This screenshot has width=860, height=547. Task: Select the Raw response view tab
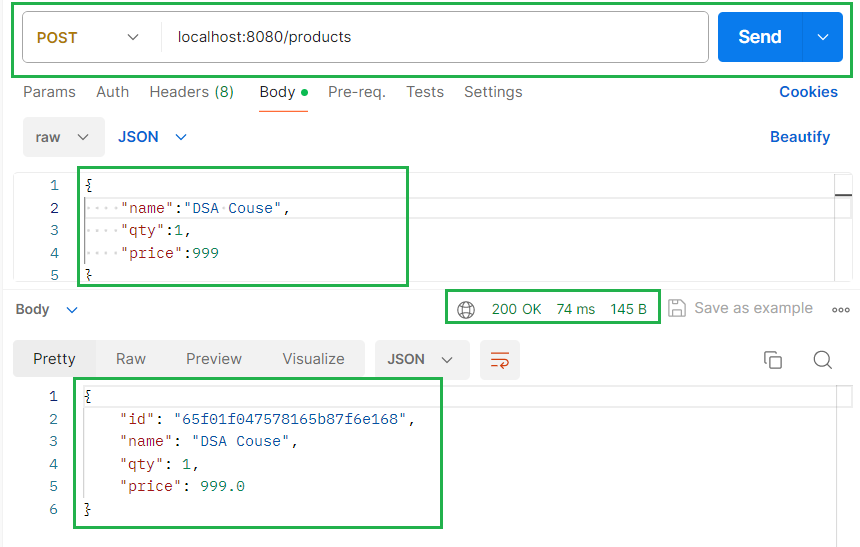coord(131,359)
